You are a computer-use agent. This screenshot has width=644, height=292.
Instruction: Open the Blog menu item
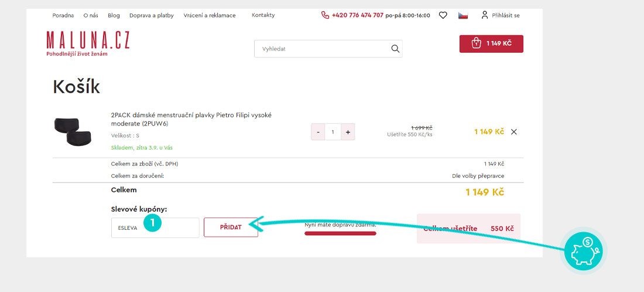tap(114, 15)
